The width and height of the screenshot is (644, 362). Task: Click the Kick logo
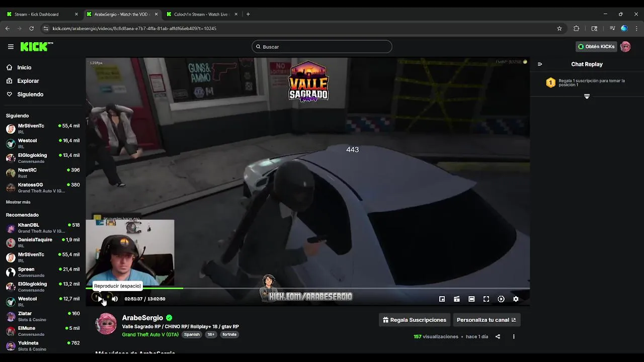[36, 47]
